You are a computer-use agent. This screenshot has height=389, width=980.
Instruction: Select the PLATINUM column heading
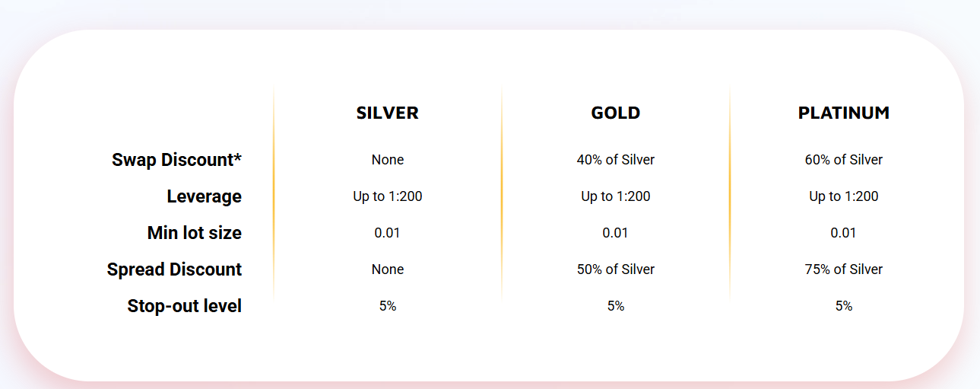(844, 113)
